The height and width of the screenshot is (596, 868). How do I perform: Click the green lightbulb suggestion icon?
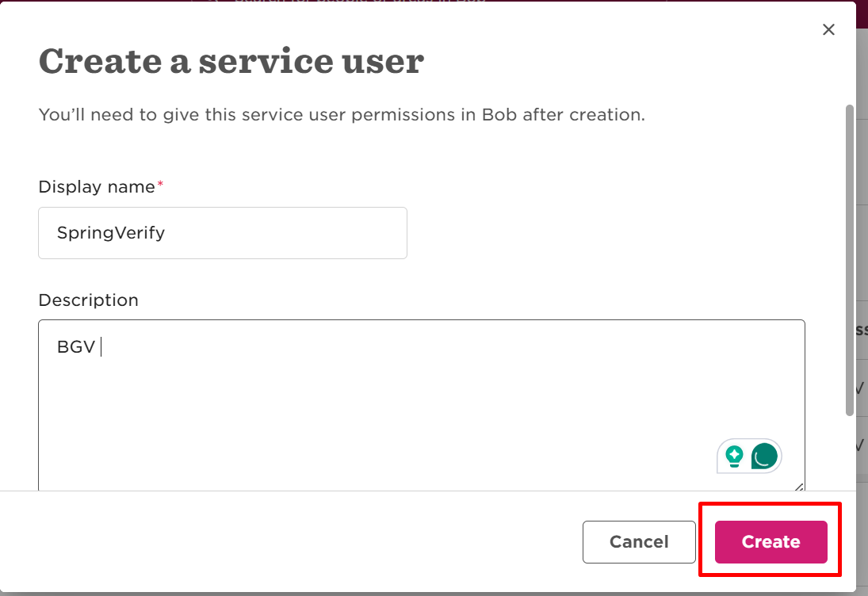[734, 457]
